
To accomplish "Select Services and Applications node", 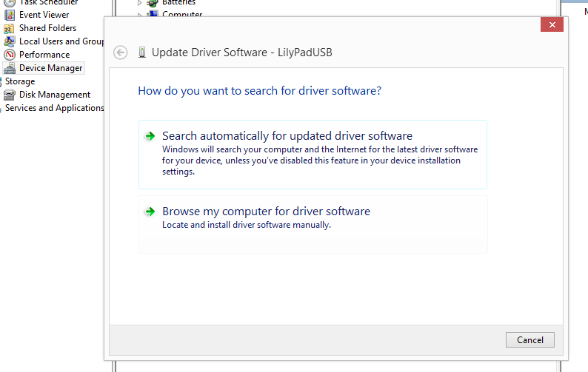I will coord(54,108).
